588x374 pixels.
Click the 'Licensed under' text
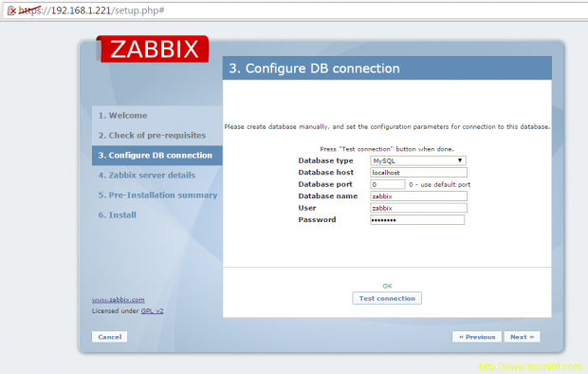[x=116, y=311]
